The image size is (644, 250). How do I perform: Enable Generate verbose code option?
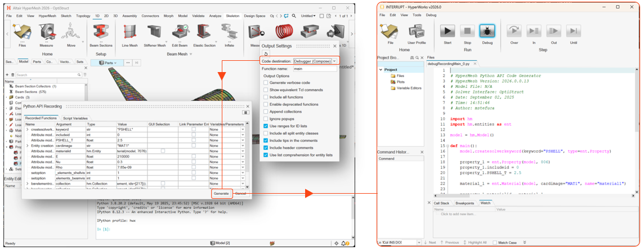point(266,83)
